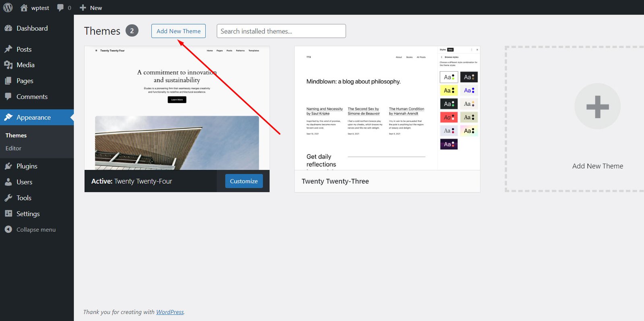
Task: Click the Users person icon
Action: pyautogui.click(x=8, y=182)
